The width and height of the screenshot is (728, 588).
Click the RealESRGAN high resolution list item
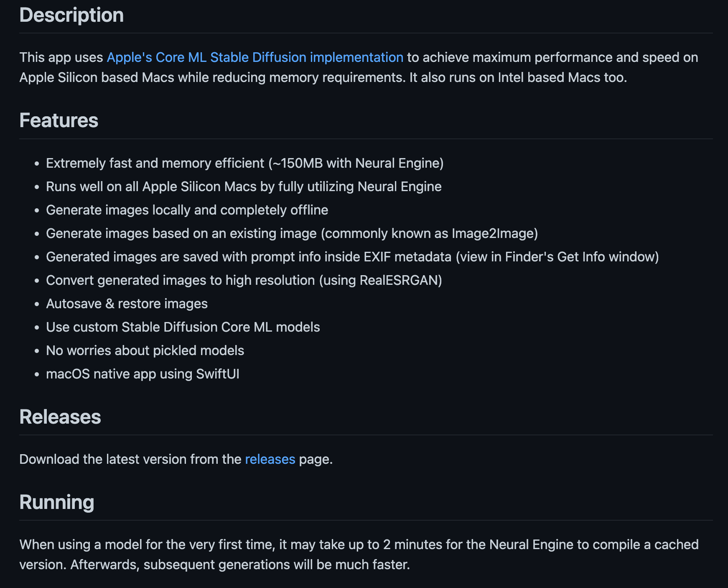pyautogui.click(x=244, y=280)
